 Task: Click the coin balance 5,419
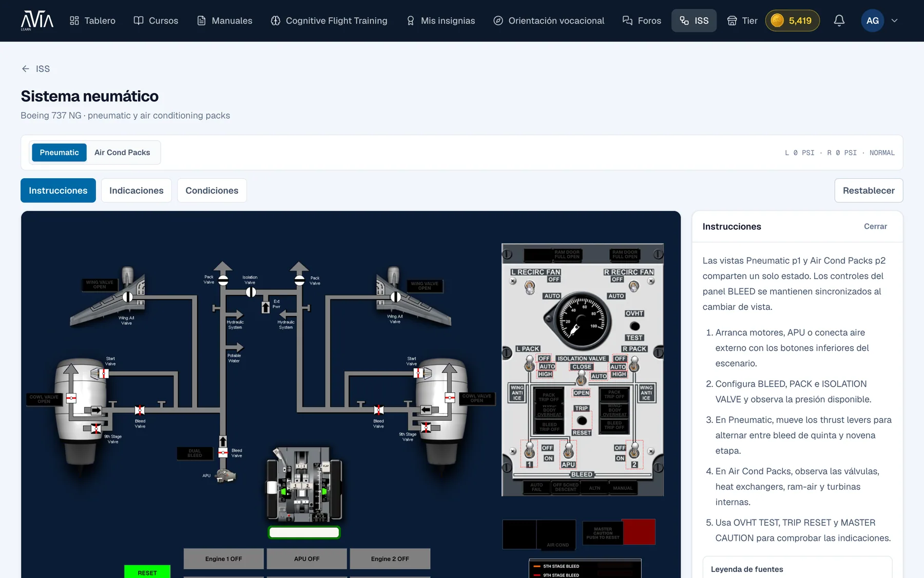point(792,21)
